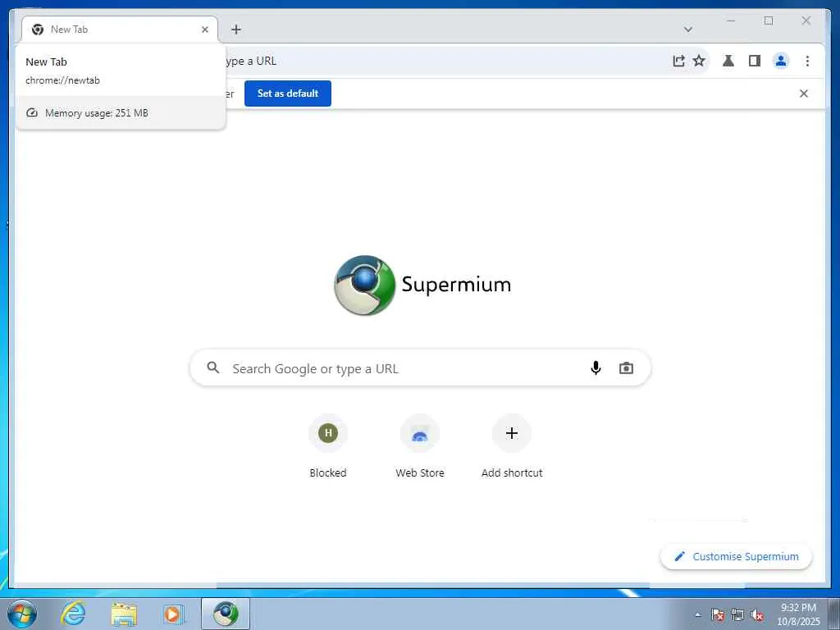Open Windows Explorer folder on taskbar
This screenshot has height=630, width=840.
(124, 614)
